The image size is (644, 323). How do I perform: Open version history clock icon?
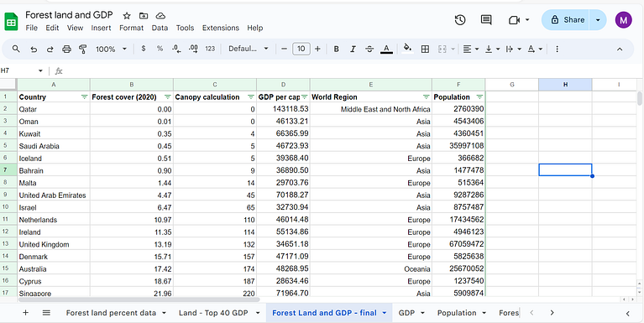pyautogui.click(x=460, y=19)
